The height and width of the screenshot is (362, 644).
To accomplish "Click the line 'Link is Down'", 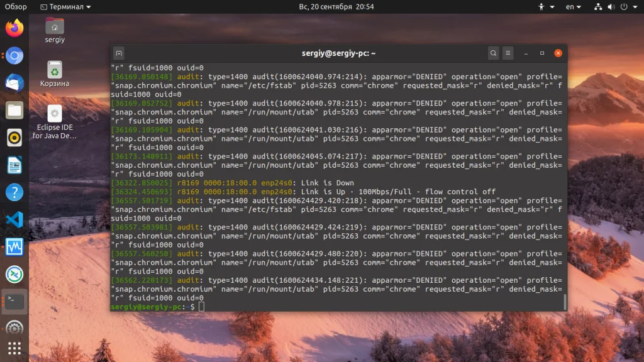I will [327, 183].
